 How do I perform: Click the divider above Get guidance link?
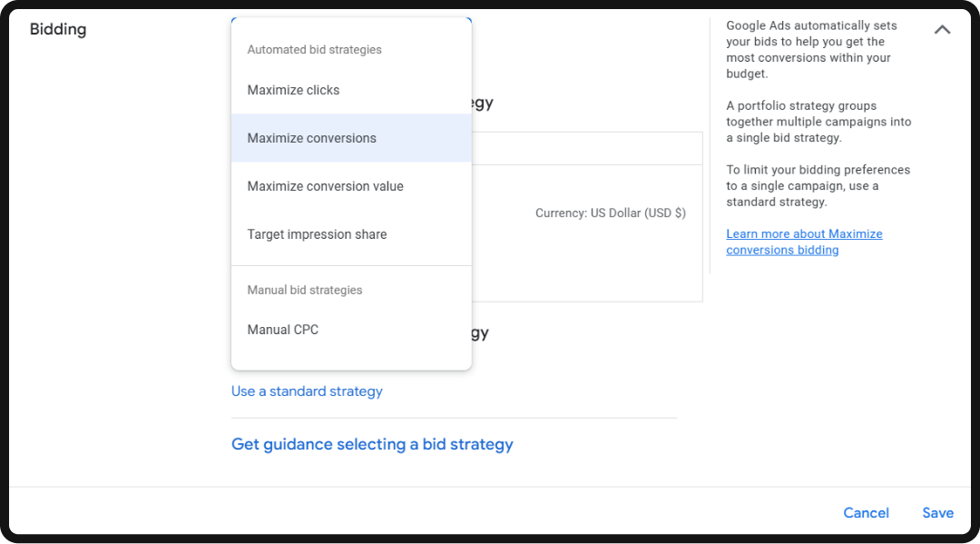pos(454,416)
